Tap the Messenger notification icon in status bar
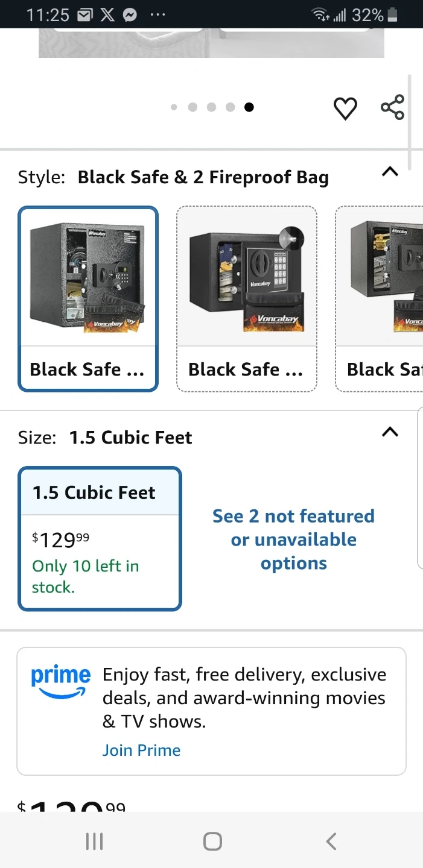The width and height of the screenshot is (423, 868). tap(130, 15)
